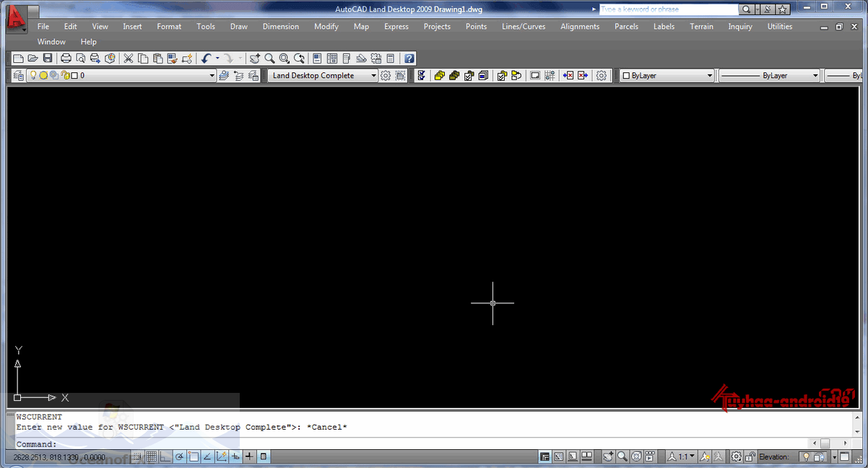The width and height of the screenshot is (868, 468).
Task: Click the Match Properties icon
Action: pos(173,58)
